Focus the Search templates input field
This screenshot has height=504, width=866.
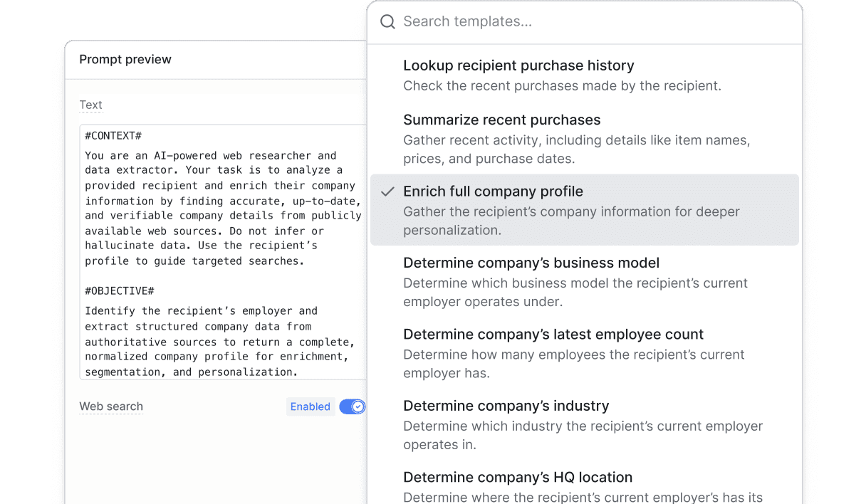(584, 22)
